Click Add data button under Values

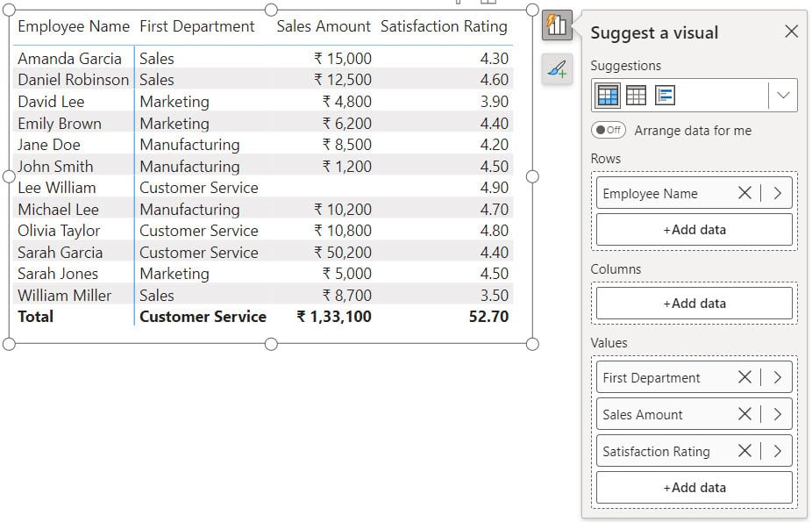pyautogui.click(x=694, y=487)
